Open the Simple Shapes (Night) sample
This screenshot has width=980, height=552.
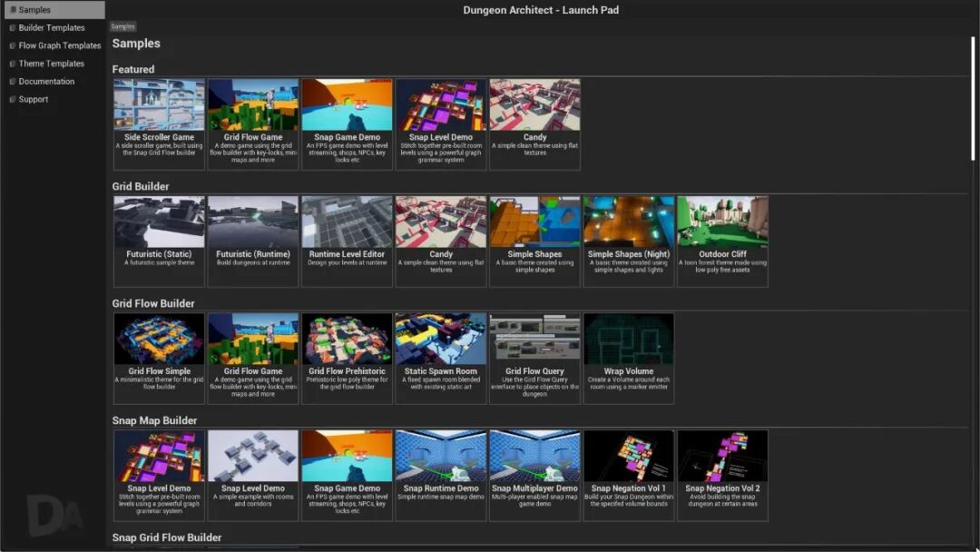click(x=629, y=241)
